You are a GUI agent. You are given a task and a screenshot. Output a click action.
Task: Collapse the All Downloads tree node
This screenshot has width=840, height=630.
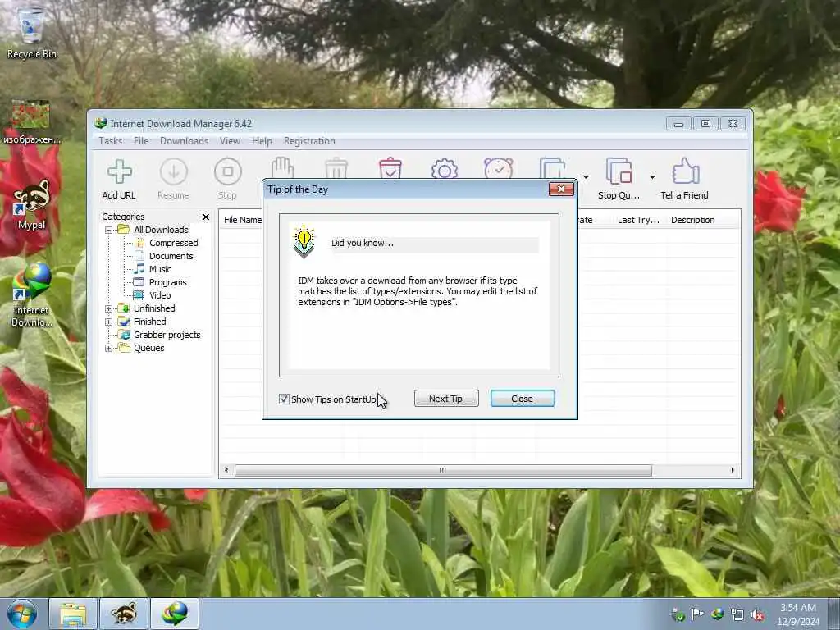coord(109,230)
